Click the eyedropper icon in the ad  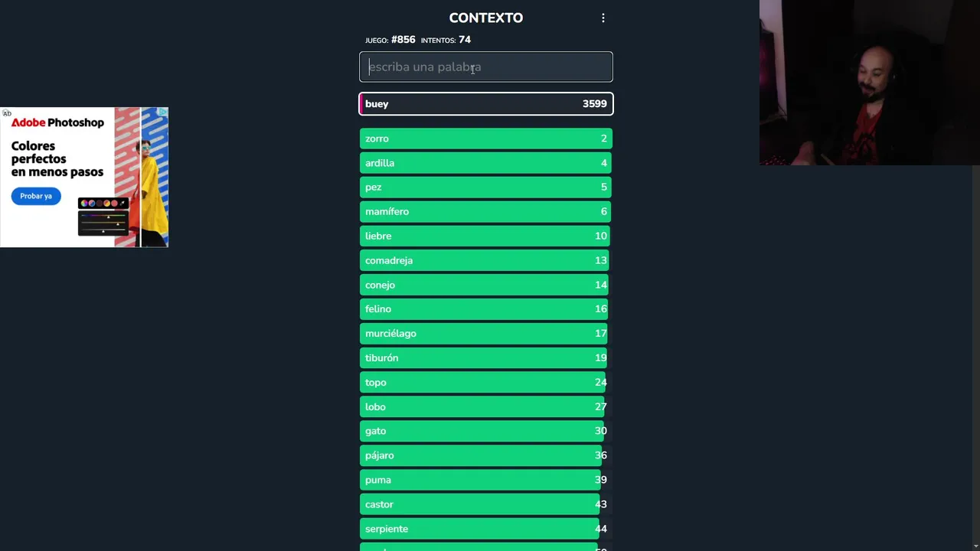pyautogui.click(x=122, y=203)
